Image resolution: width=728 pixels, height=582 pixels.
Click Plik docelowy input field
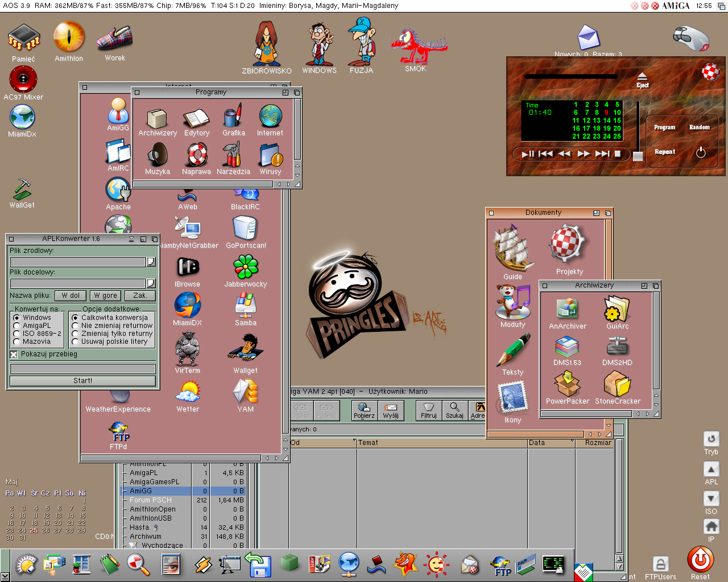(x=78, y=283)
